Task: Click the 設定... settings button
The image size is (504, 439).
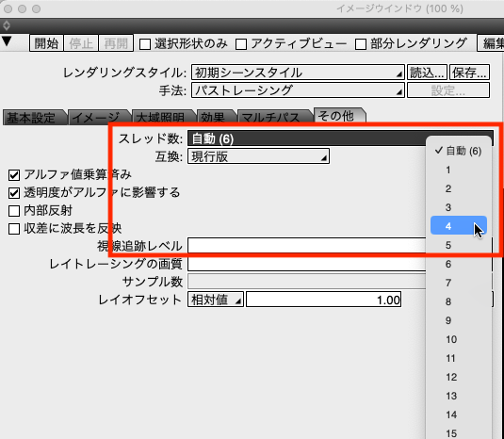Action: click(x=448, y=90)
